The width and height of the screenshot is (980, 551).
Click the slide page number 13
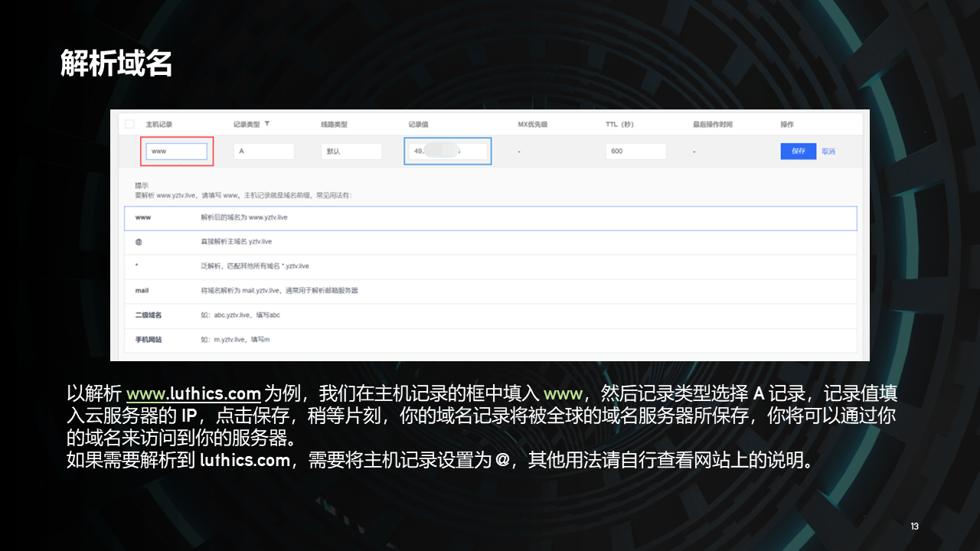(915, 527)
